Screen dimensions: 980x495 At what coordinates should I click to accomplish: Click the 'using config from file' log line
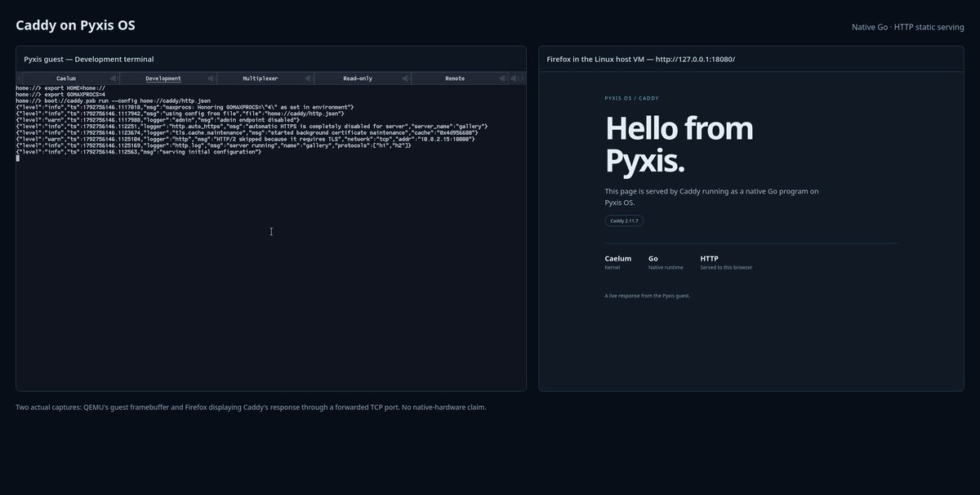(x=180, y=114)
